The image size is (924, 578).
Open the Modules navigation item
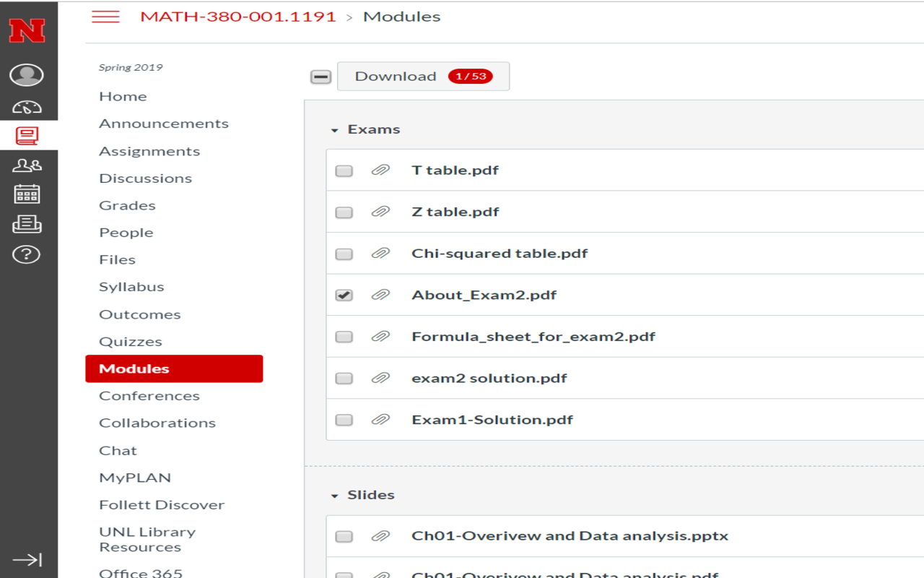point(136,368)
